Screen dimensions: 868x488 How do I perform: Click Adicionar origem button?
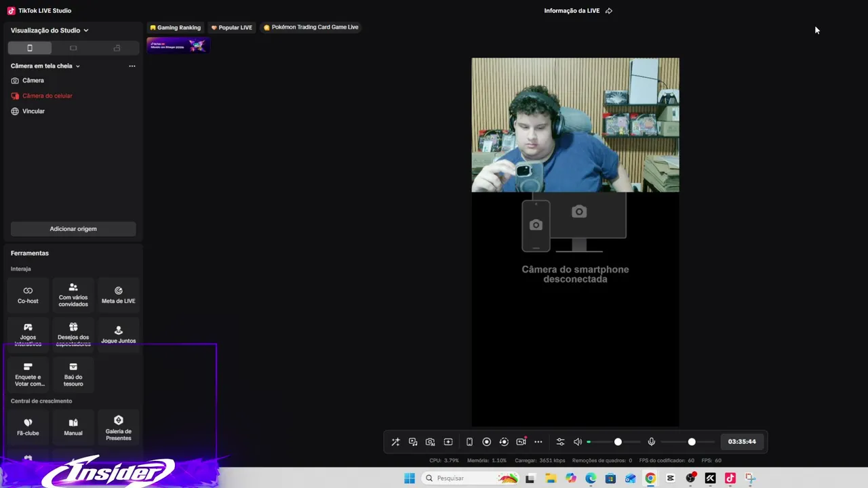[x=73, y=229]
